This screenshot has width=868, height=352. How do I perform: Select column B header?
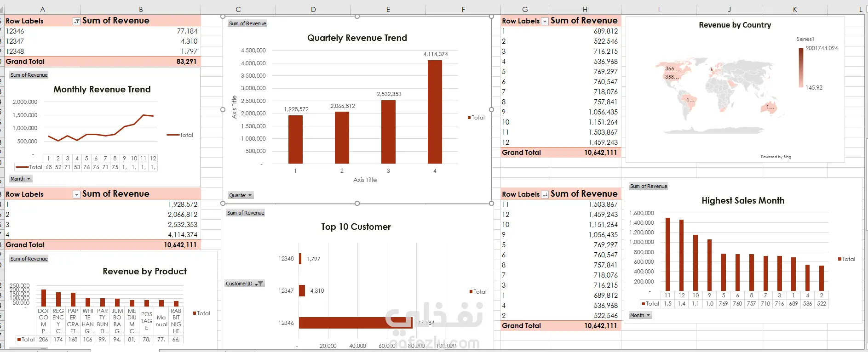click(x=141, y=9)
